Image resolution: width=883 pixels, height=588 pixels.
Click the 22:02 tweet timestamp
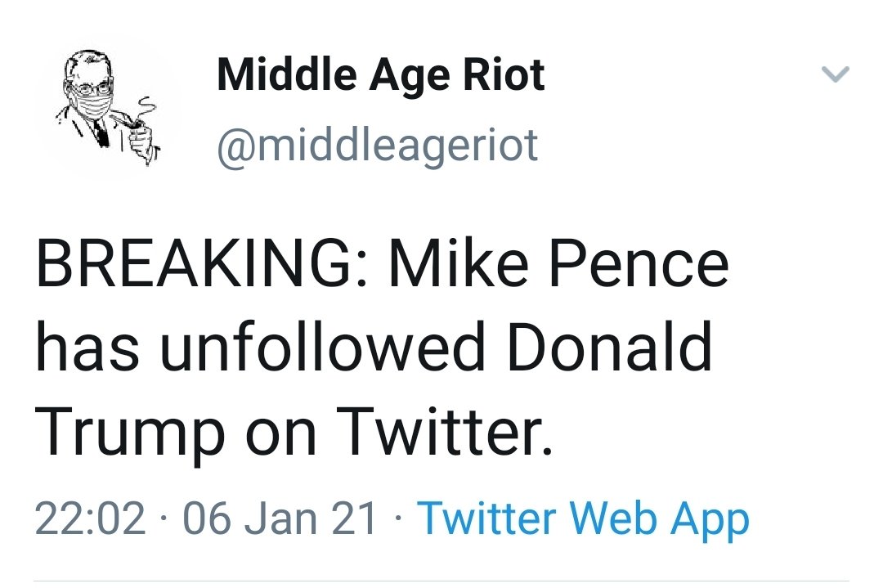click(91, 518)
